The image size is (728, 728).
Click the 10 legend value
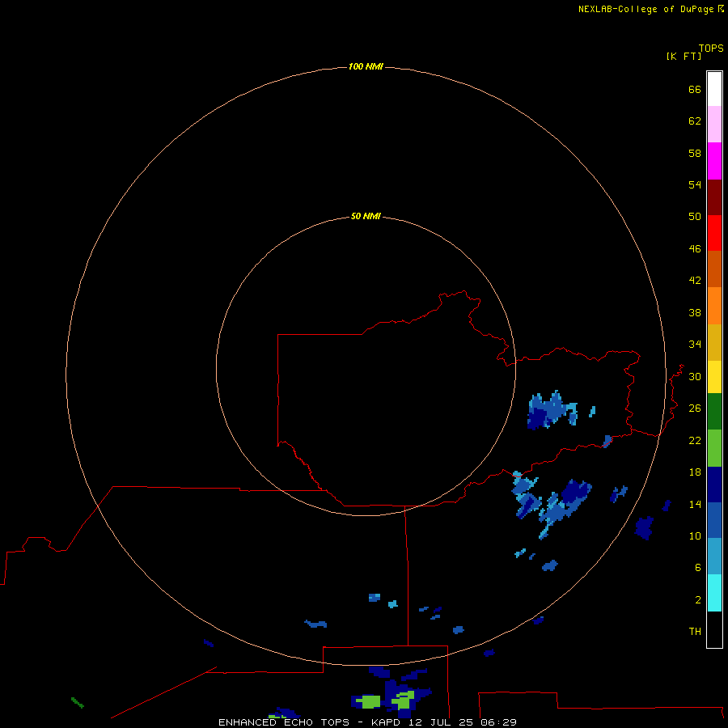tap(695, 536)
